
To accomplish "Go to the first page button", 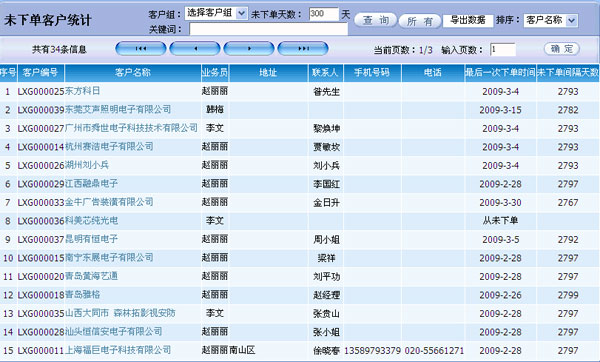I will 141,49.
